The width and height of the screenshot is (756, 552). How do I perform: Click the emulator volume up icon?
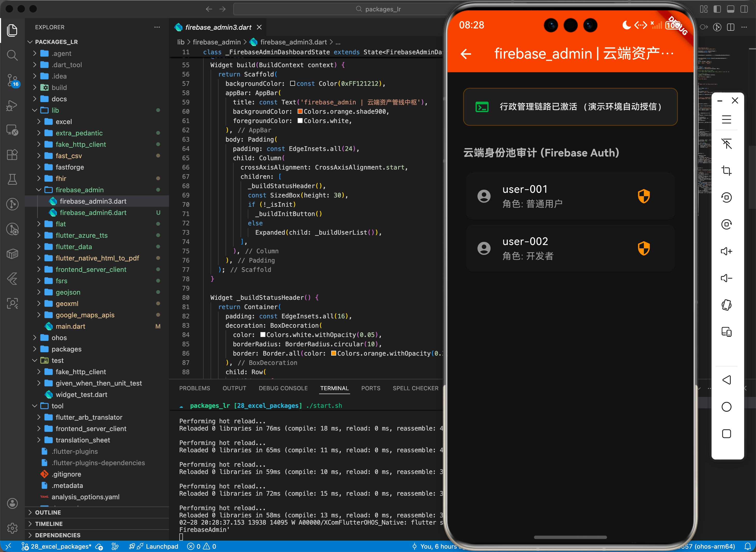[x=726, y=251]
